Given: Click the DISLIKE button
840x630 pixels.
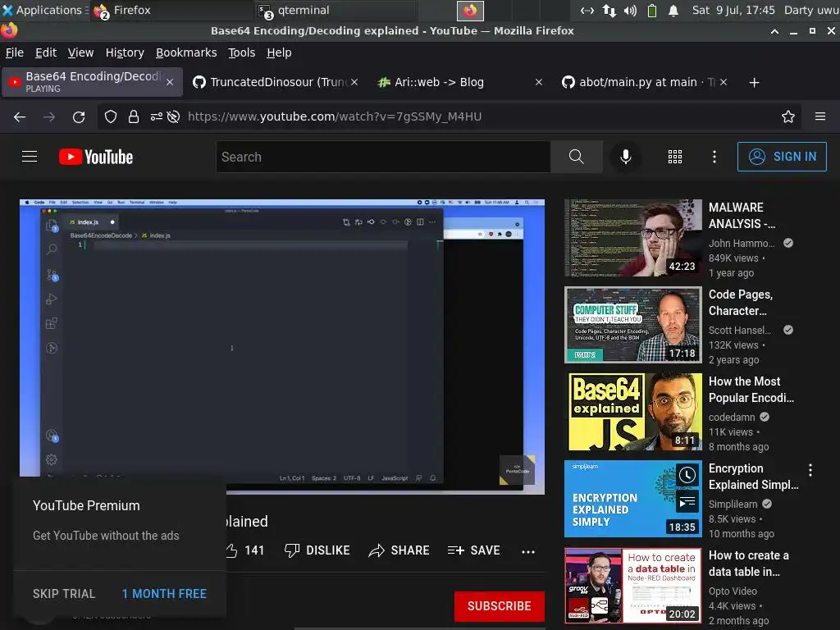Looking at the screenshot, I should (x=317, y=550).
